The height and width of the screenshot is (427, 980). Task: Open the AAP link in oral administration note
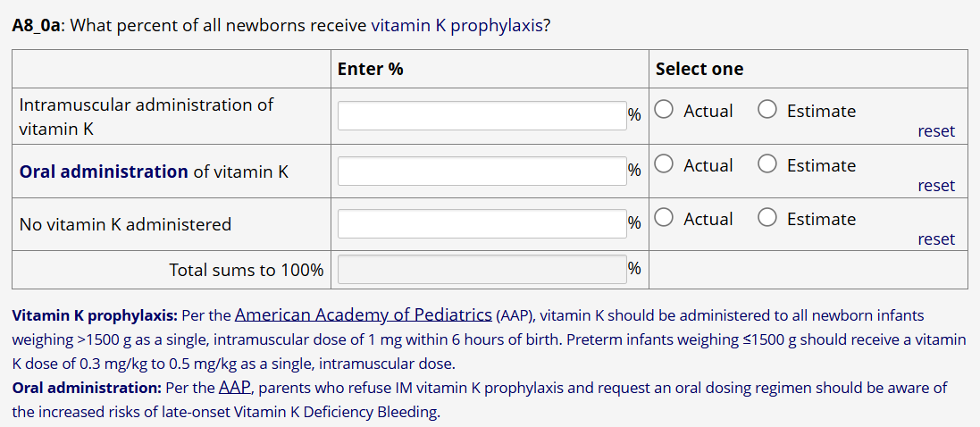click(235, 388)
